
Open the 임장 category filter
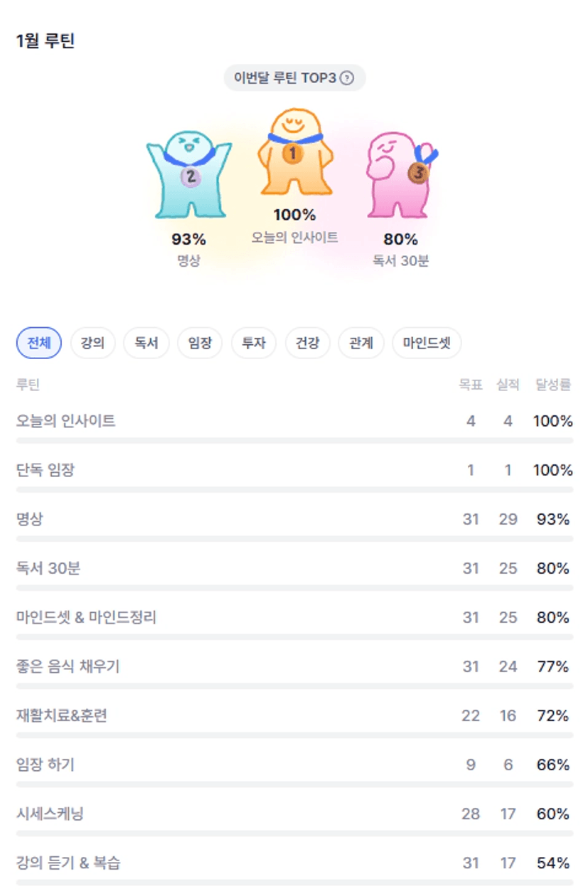point(200,343)
